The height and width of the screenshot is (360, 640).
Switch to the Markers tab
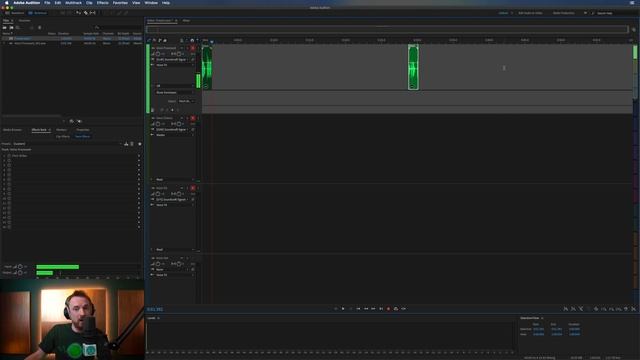tap(62, 130)
